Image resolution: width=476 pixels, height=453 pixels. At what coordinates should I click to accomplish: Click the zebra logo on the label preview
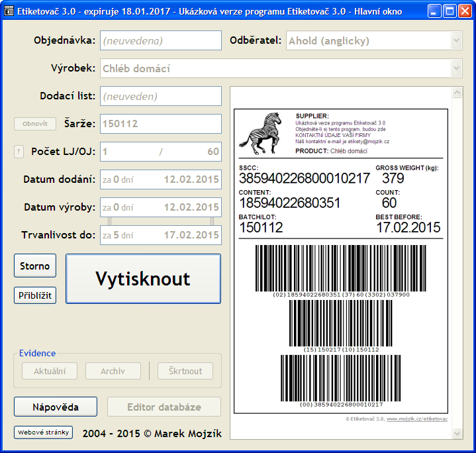pyautogui.click(x=260, y=133)
